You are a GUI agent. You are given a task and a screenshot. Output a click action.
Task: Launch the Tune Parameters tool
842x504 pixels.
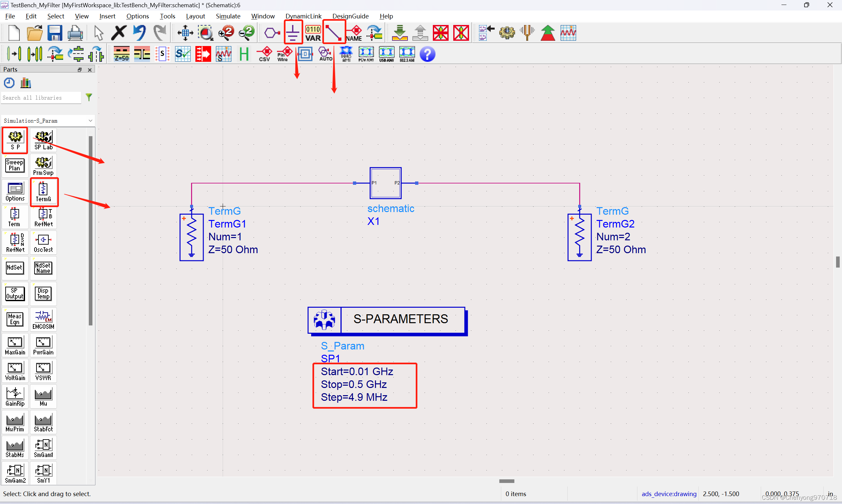(x=527, y=32)
